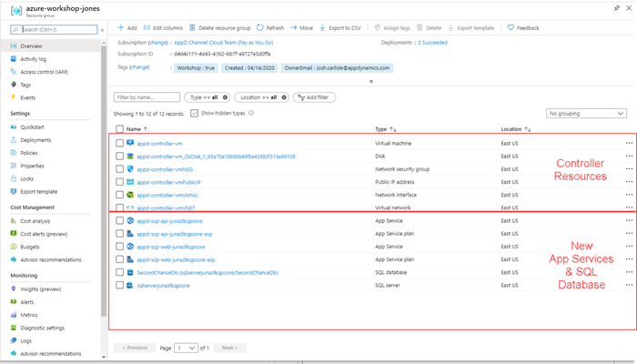Click the Budgets icon in sidebar
Image resolution: width=637 pixels, height=364 pixels.
[14, 247]
